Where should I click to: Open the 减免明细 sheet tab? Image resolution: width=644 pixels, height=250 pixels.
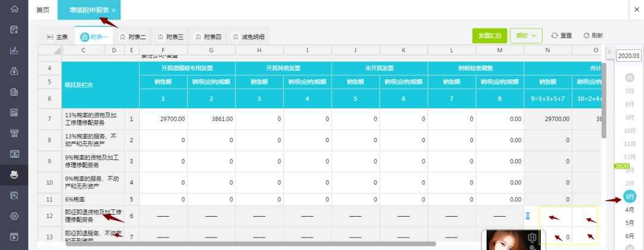[x=248, y=37]
